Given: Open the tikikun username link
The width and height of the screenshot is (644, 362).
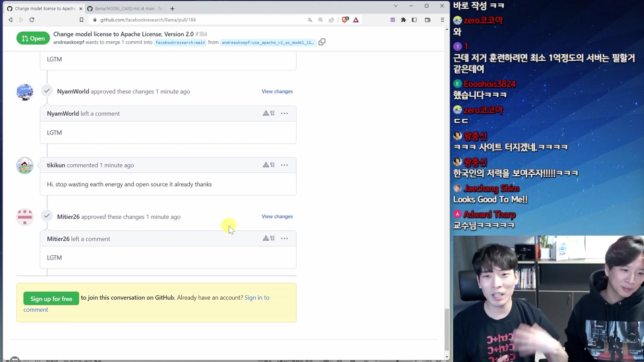Looking at the screenshot, I should coord(56,165).
